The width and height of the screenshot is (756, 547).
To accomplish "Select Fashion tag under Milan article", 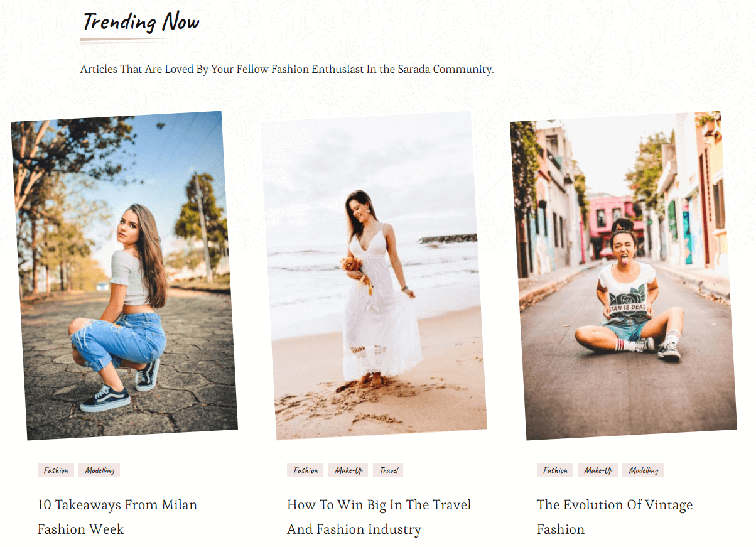I will [x=56, y=470].
